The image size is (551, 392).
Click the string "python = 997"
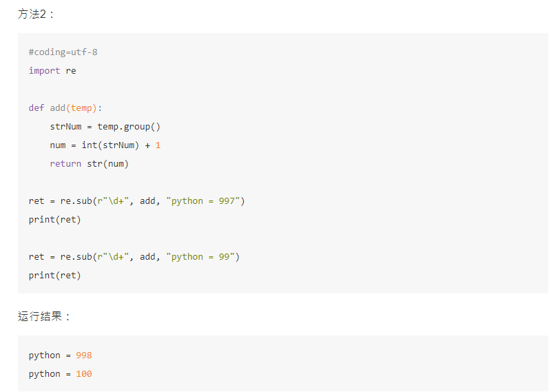[202, 200]
